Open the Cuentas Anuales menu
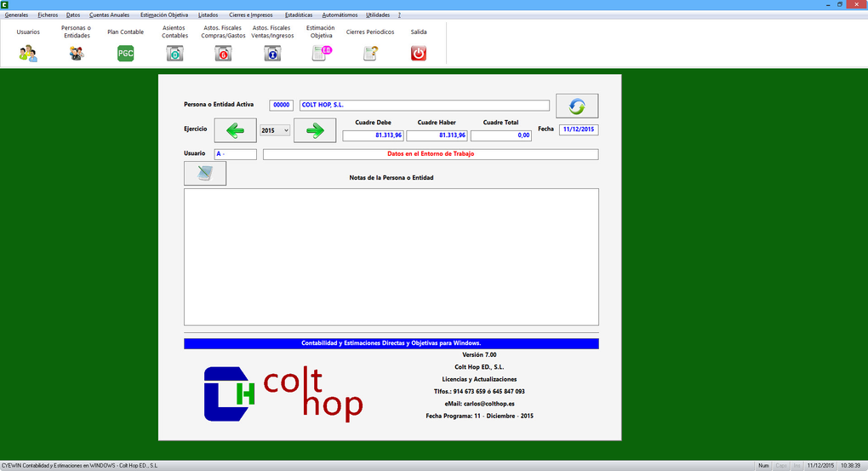 point(109,15)
